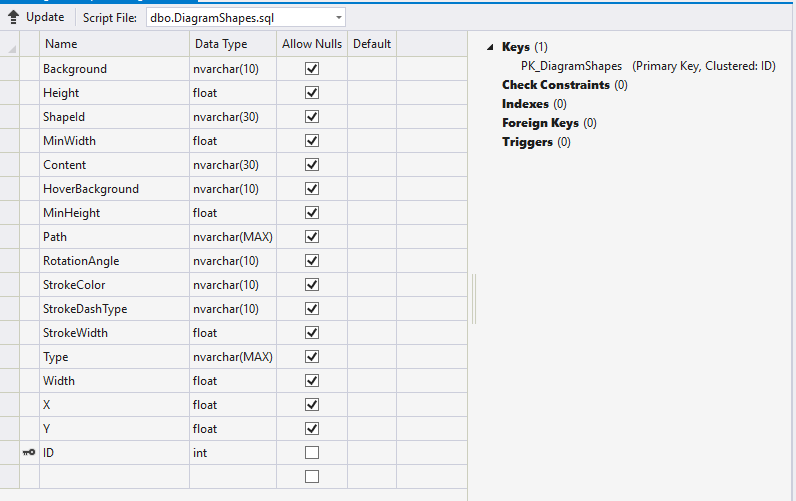Uncheck Allow Nulls for Background column
Screen dimensions: 796x501
[312, 69]
